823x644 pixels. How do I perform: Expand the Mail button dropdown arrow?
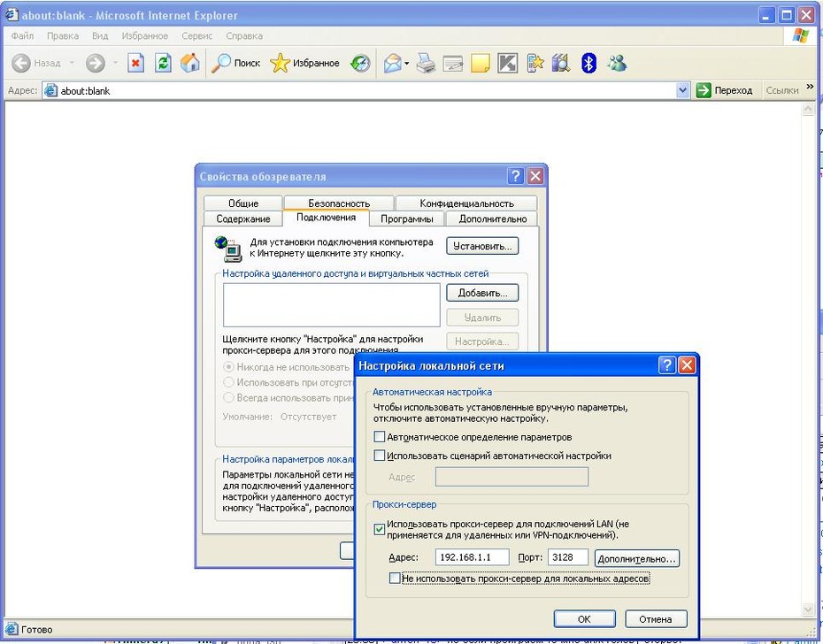(407, 64)
